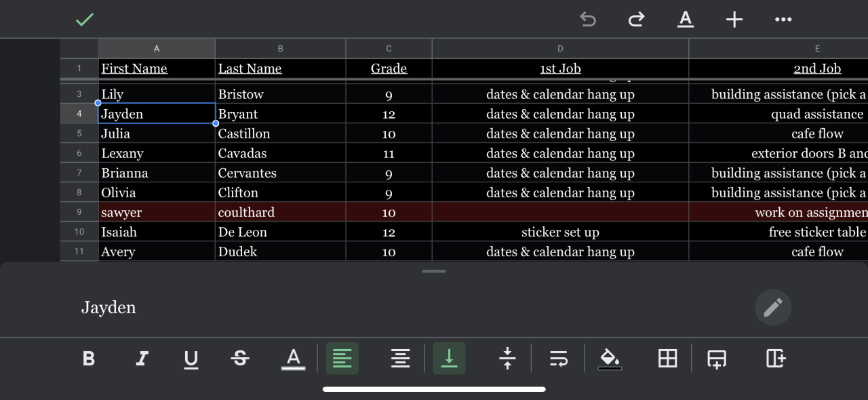The image size is (868, 400).
Task: Change text color in the bottom toolbar
Action: (x=293, y=359)
